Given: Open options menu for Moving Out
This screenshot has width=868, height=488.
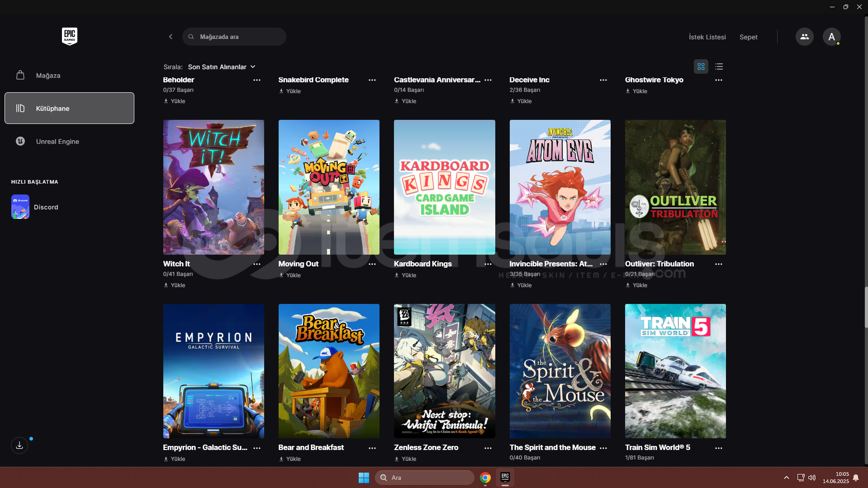Looking at the screenshot, I should 372,264.
